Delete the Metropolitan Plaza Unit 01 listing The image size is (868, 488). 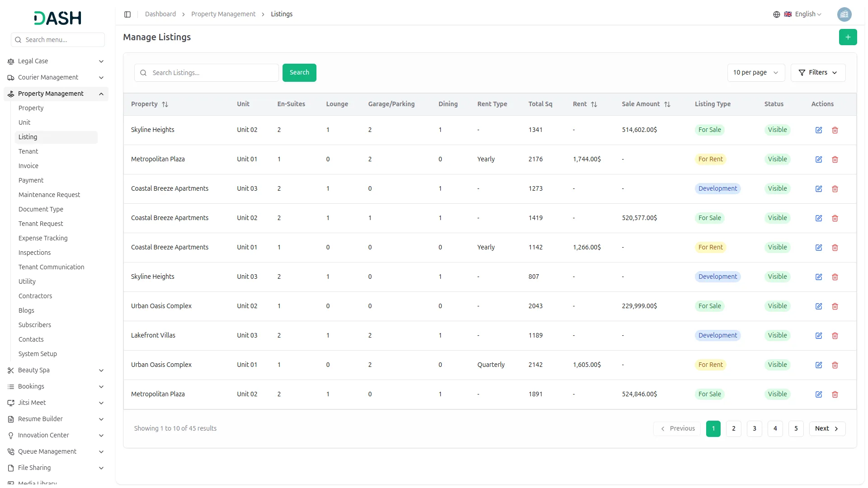pyautogui.click(x=835, y=160)
